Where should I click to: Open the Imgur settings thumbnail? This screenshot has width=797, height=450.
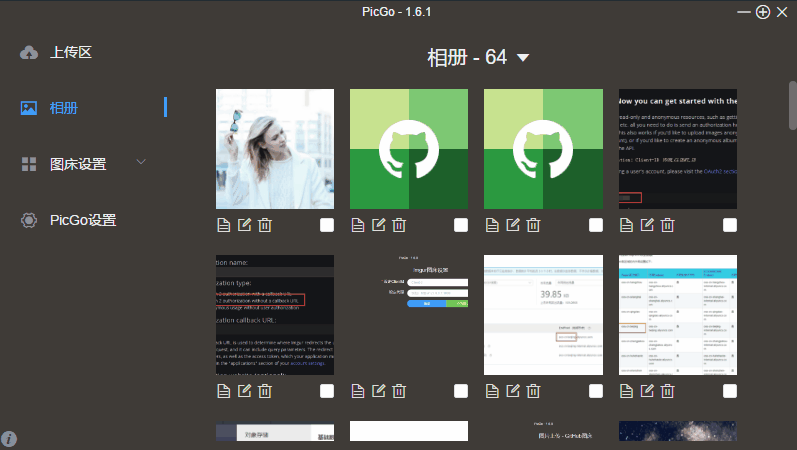[409, 315]
